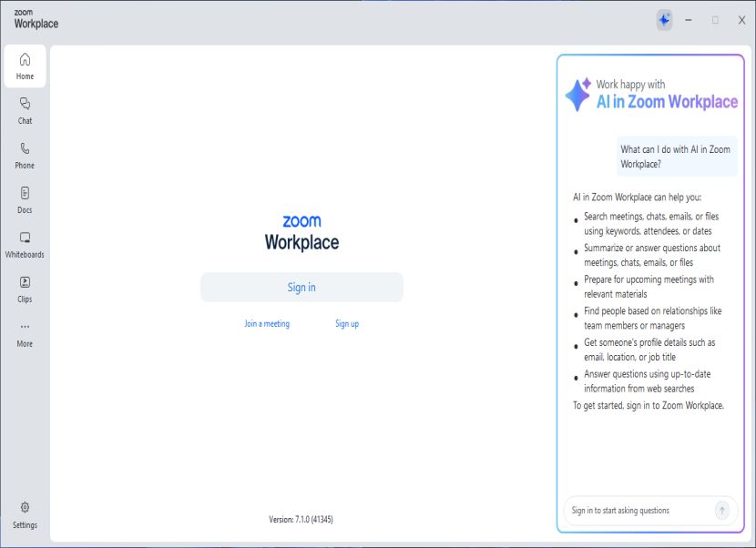Open the Chat section icon
756x548 pixels.
click(x=26, y=111)
